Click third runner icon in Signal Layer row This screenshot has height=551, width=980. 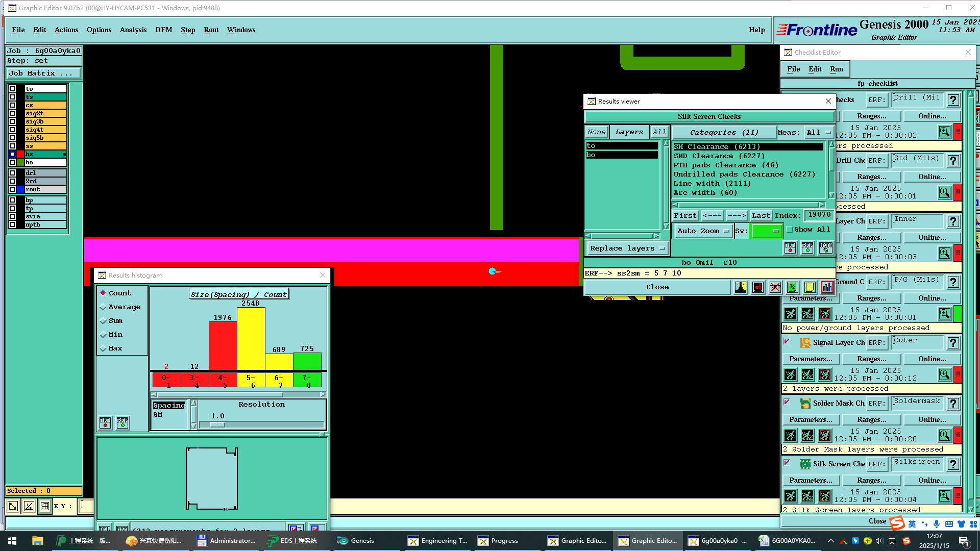click(825, 374)
